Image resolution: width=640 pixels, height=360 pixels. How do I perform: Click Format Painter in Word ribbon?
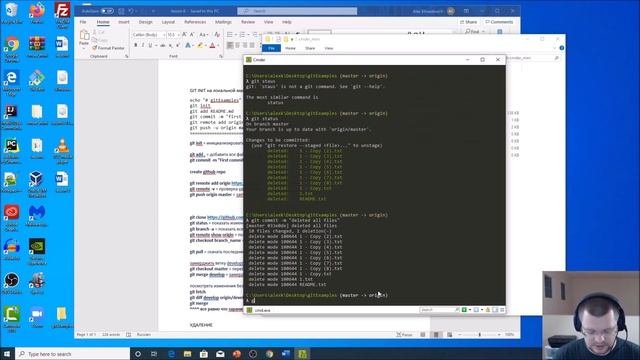click(108, 48)
